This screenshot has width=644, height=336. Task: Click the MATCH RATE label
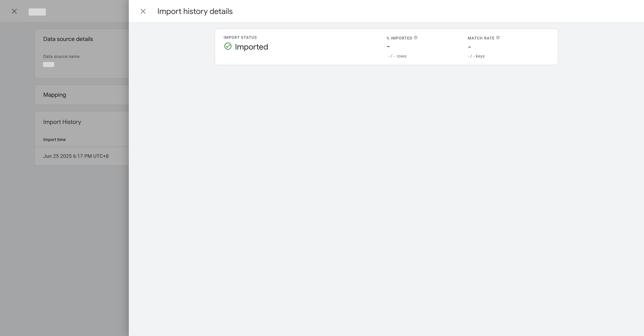pos(481,38)
